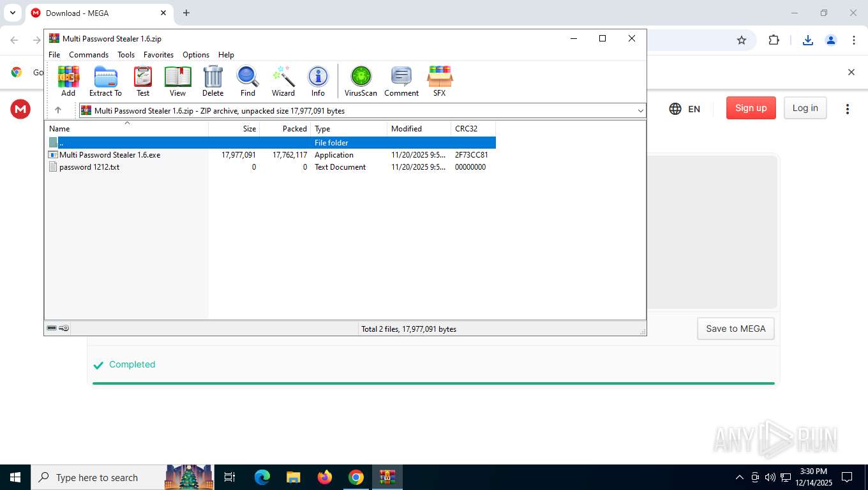Sort by CRC32 column header
Screen dimensions: 868x490
[x=474, y=129]
